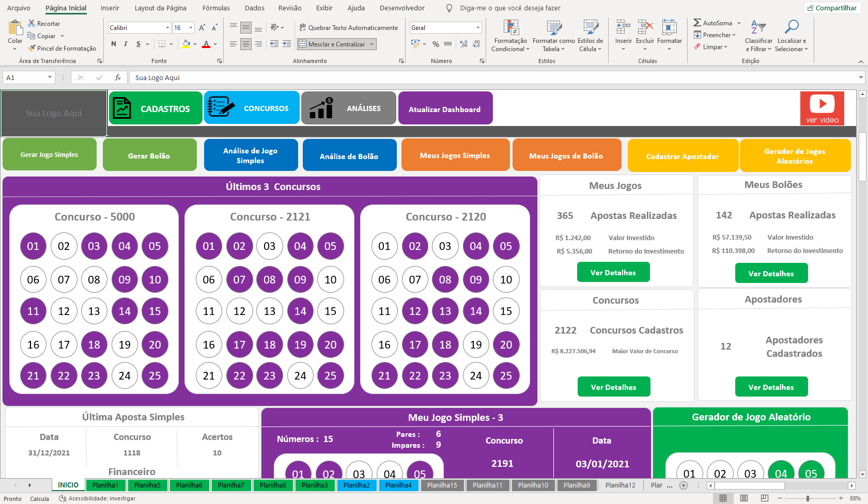Apply borders with the border icon
The height and width of the screenshot is (504, 868).
162,44
